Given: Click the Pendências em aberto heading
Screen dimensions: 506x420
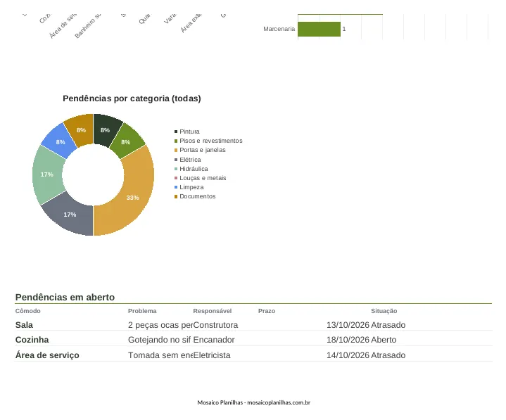Looking at the screenshot, I should [65, 297].
